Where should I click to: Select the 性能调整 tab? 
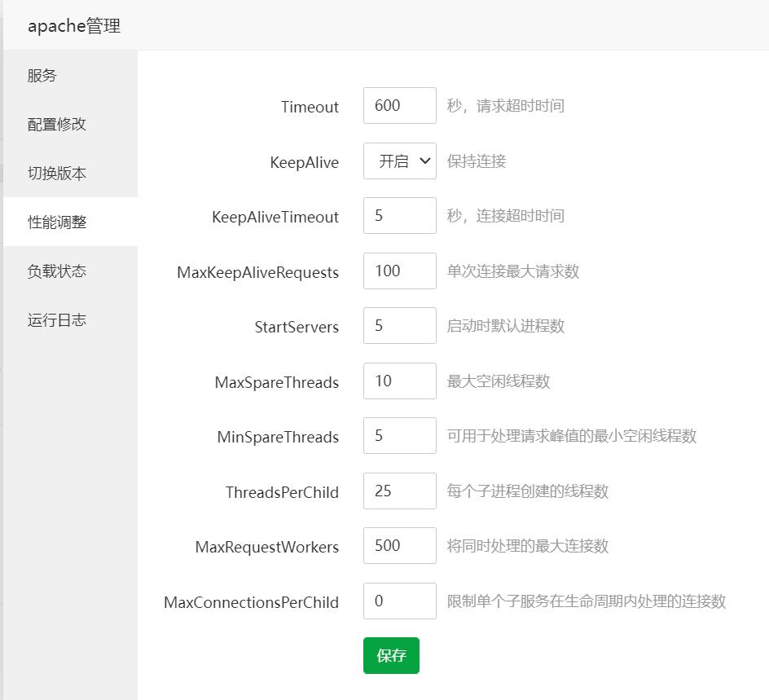[x=70, y=222]
